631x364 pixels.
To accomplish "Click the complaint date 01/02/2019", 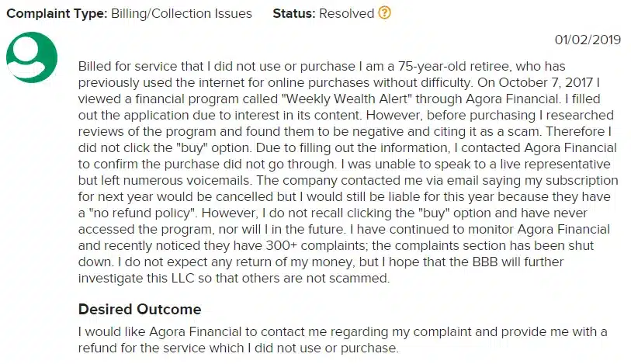I will [588, 40].
